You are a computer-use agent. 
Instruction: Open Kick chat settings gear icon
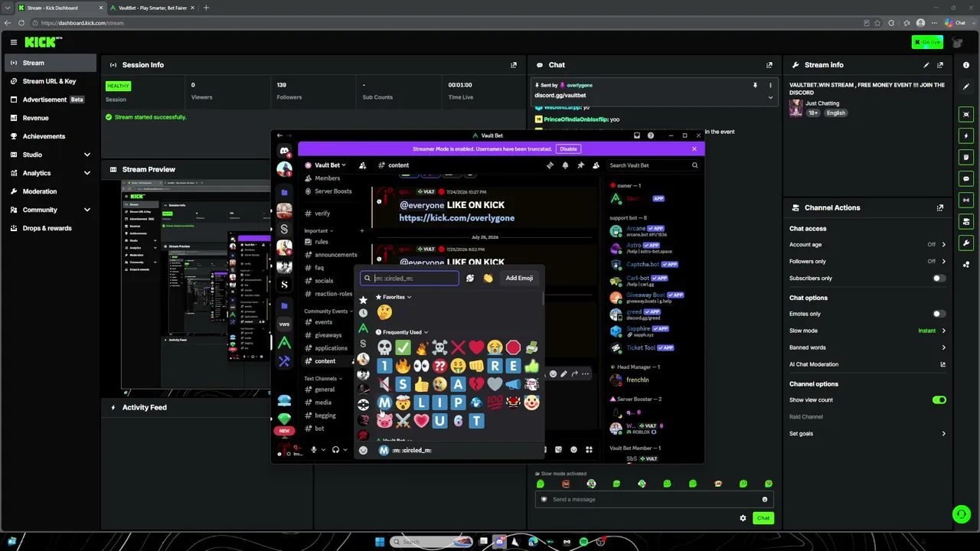pyautogui.click(x=743, y=518)
